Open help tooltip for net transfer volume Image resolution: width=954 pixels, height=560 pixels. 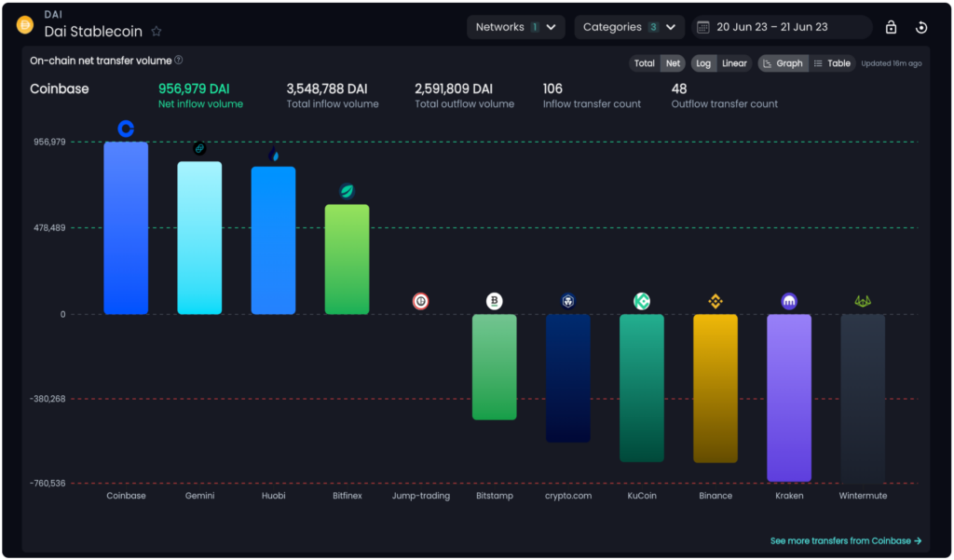point(178,61)
